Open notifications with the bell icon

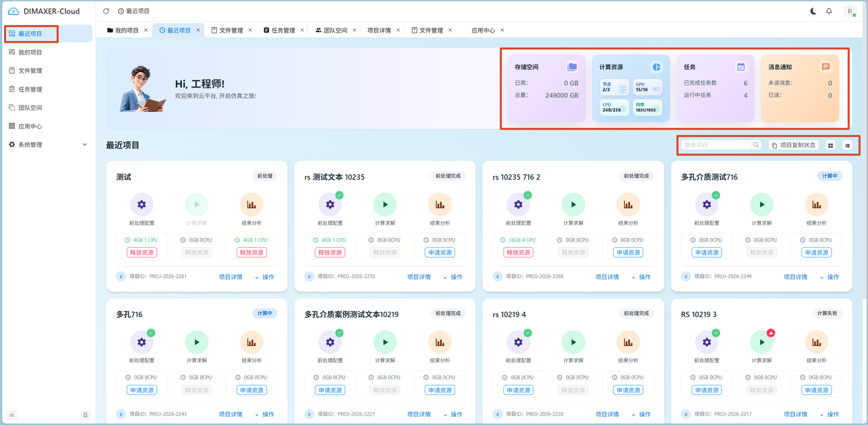click(x=829, y=11)
